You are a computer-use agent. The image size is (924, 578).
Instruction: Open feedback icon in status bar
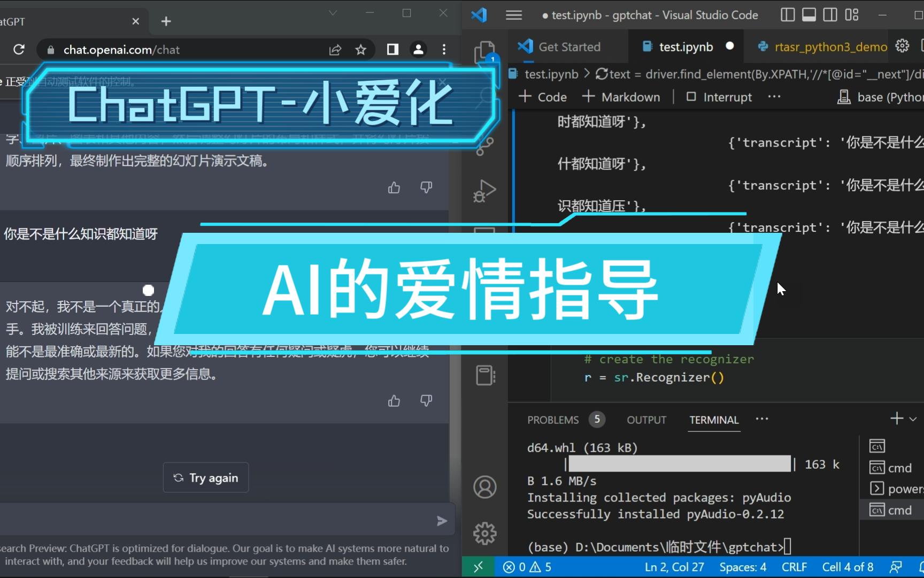point(895,567)
